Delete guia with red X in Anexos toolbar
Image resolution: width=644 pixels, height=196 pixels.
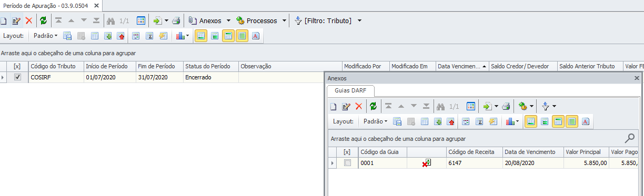coord(359,106)
